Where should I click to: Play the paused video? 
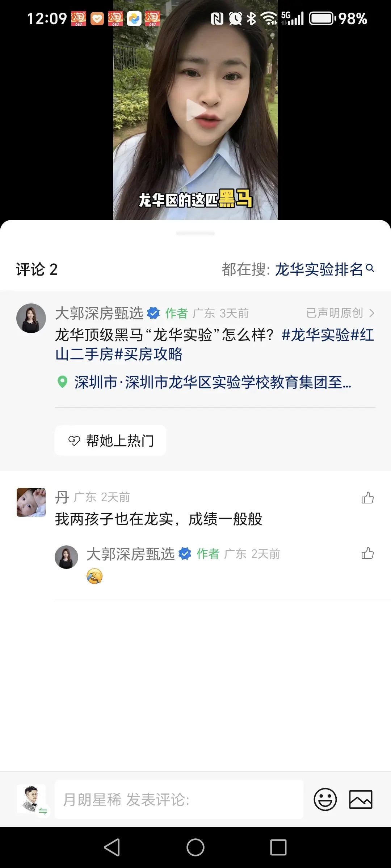coord(195,110)
